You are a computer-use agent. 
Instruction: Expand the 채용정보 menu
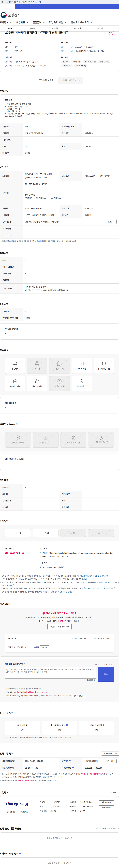point(6,23)
